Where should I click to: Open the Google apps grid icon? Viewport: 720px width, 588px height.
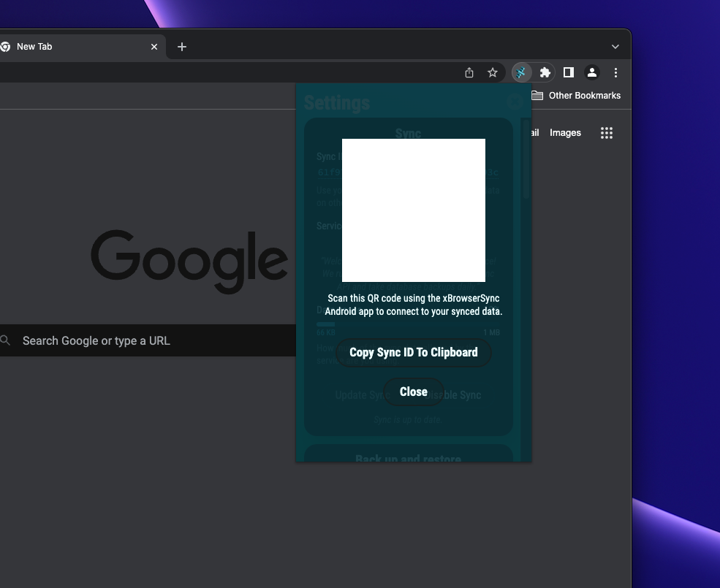click(606, 132)
